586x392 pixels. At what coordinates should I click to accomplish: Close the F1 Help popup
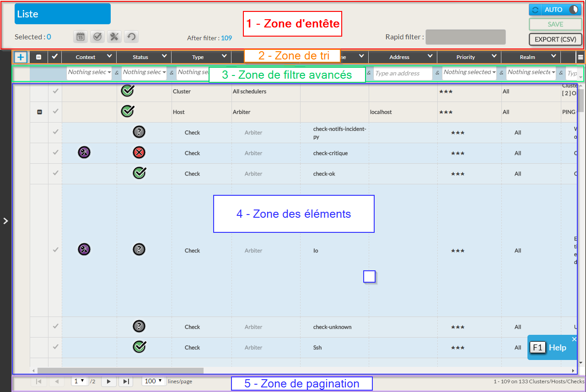(x=574, y=339)
